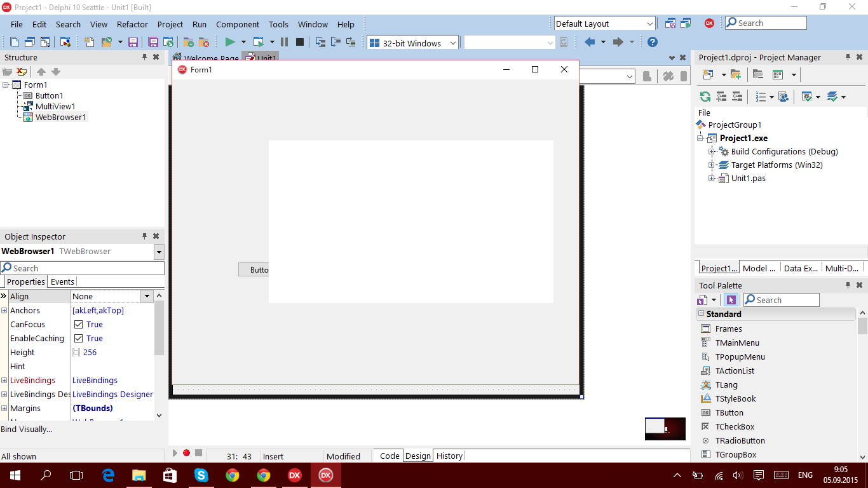Open the Refactor menu
The width and height of the screenshot is (868, 488).
click(132, 24)
